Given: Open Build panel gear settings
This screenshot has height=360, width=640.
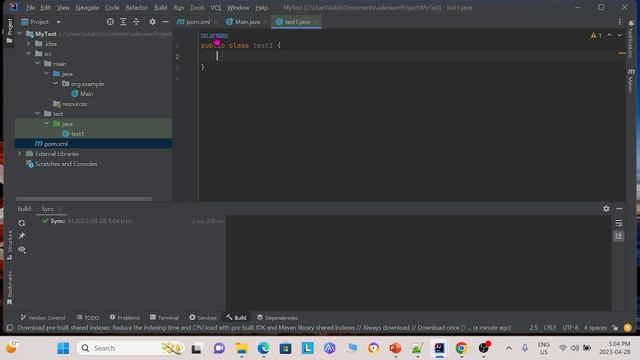Looking at the screenshot, I should (x=606, y=209).
